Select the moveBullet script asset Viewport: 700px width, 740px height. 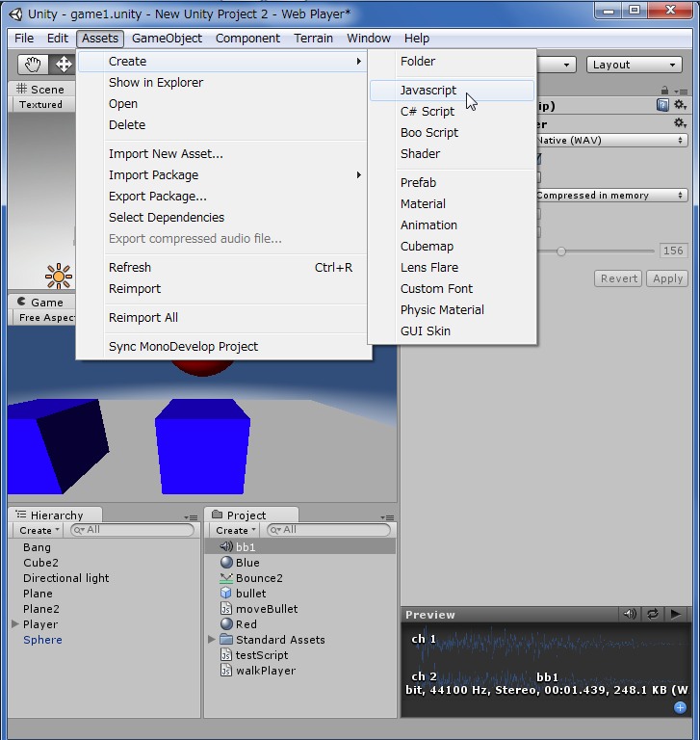coord(266,609)
